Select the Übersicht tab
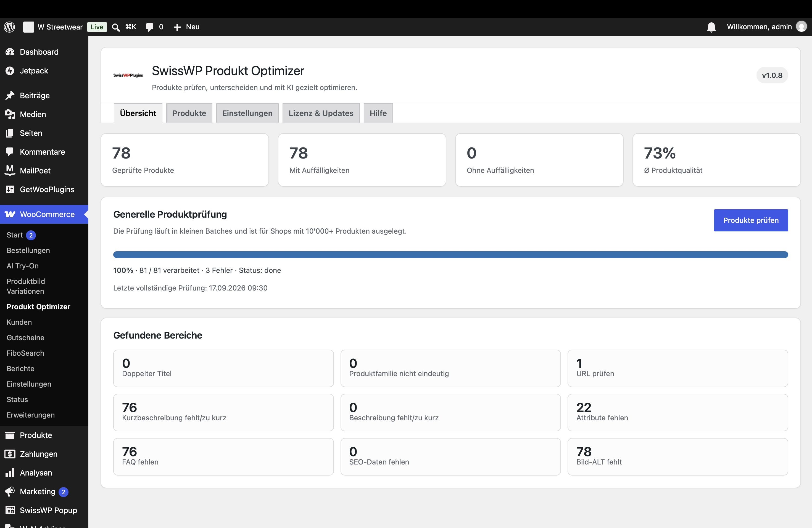Image resolution: width=812 pixels, height=528 pixels. click(x=138, y=113)
